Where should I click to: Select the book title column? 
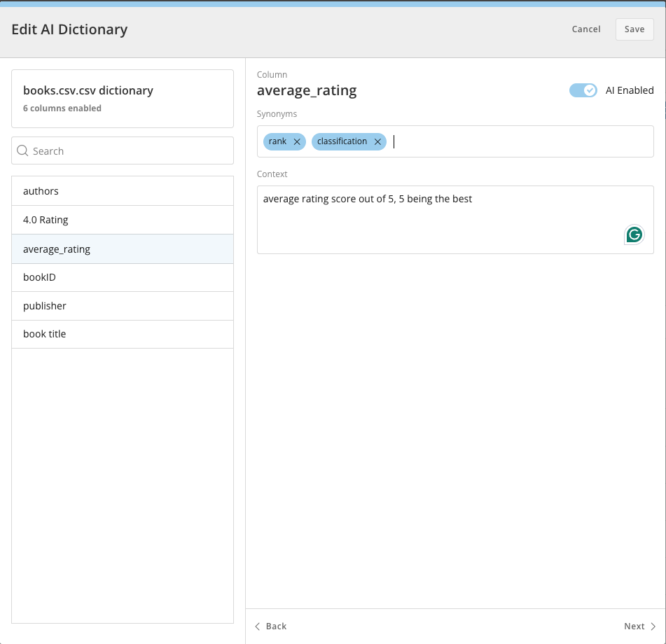(123, 335)
